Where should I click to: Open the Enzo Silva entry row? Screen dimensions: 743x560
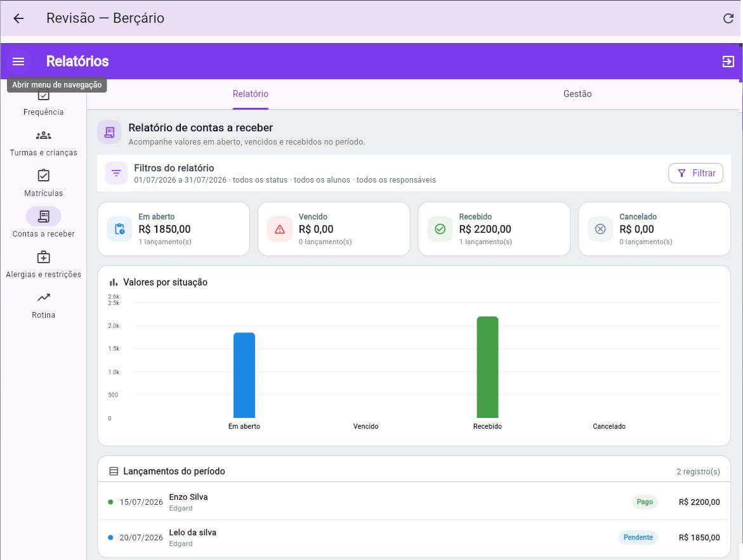[x=414, y=502]
